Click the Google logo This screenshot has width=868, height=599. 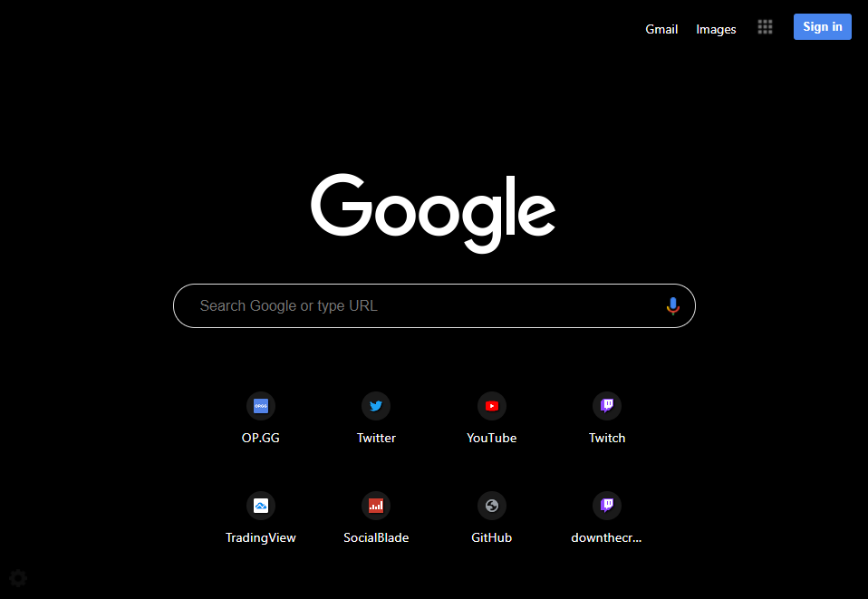(433, 213)
